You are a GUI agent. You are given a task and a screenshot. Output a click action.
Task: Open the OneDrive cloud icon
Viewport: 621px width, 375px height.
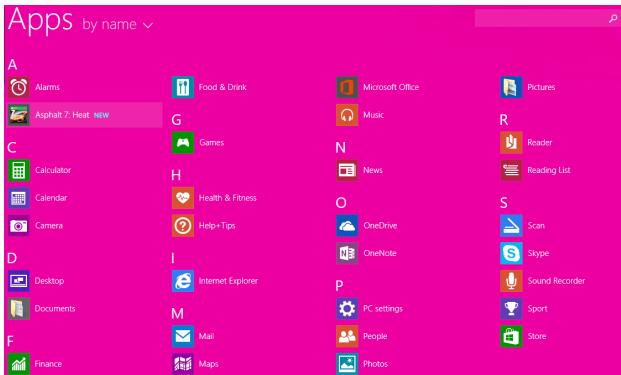347,226
